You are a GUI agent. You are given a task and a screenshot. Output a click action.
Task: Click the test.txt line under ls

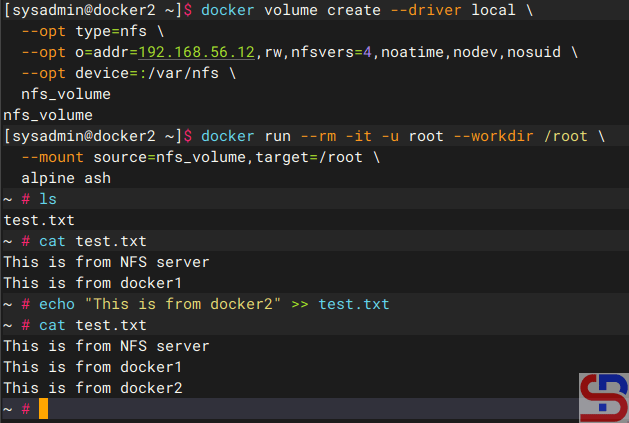[x=38, y=221]
